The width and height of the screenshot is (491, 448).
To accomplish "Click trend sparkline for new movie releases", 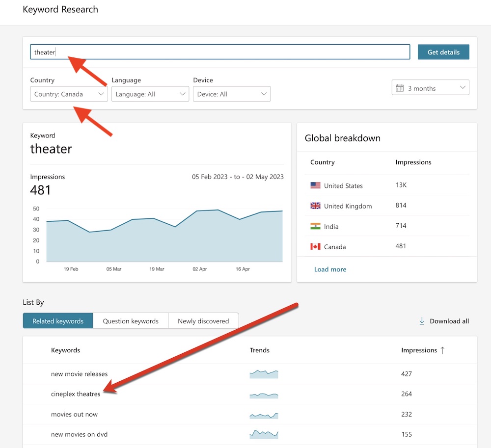I will pyautogui.click(x=264, y=374).
